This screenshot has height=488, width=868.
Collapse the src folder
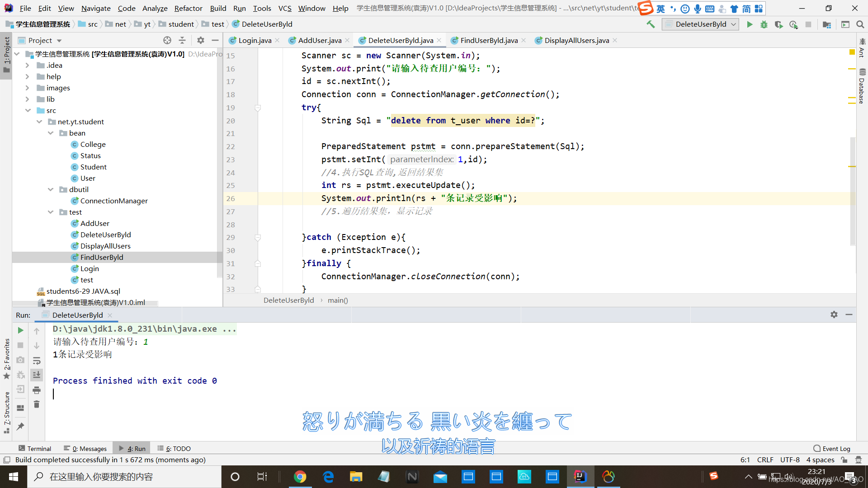28,111
